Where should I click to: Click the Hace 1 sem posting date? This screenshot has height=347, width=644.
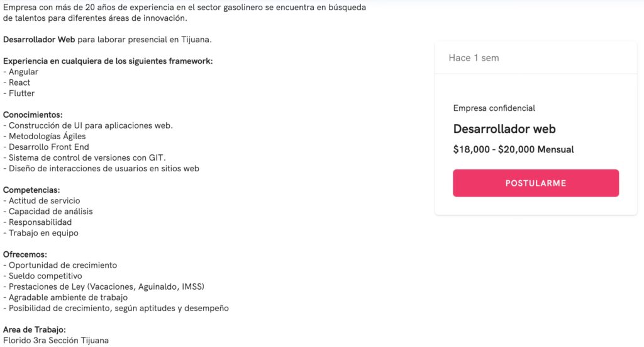point(474,58)
